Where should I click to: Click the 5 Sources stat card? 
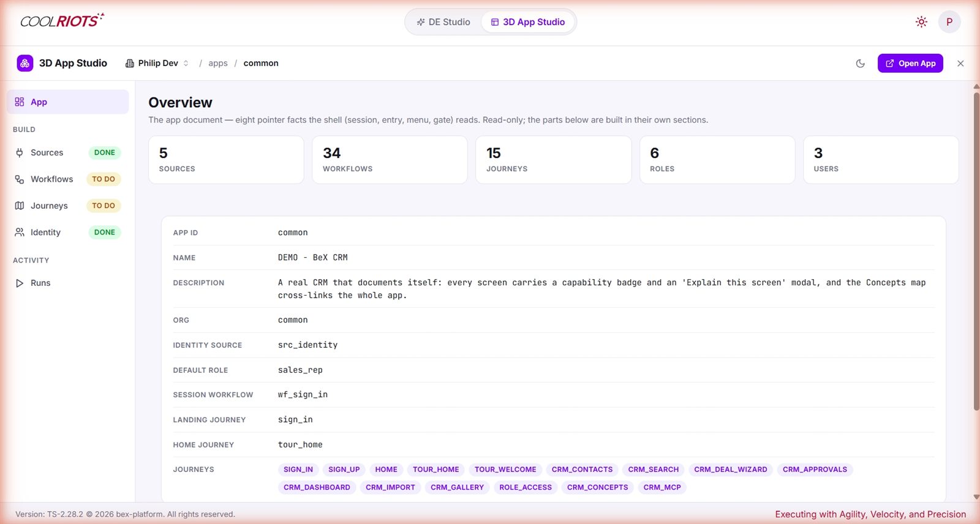(x=226, y=160)
